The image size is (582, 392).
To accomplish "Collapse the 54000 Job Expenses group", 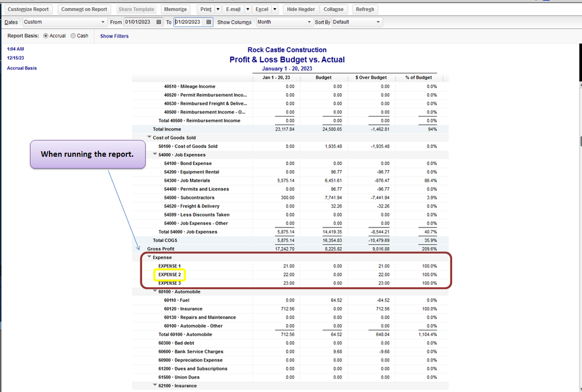I will point(155,155).
